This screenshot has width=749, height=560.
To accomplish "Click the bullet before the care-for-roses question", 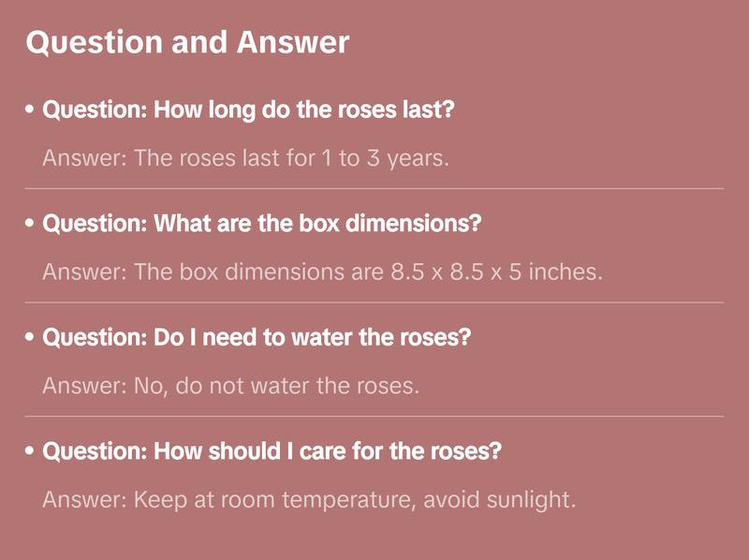I will click(x=31, y=451).
